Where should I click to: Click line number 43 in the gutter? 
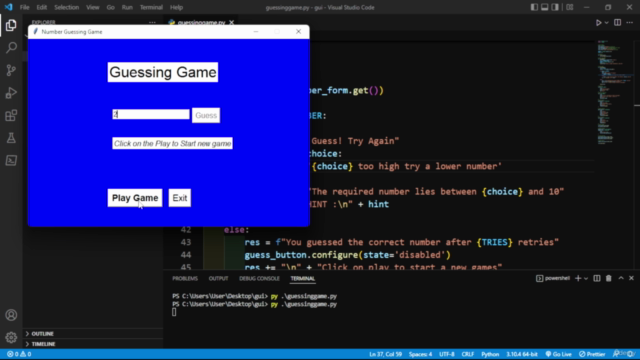pos(186,242)
